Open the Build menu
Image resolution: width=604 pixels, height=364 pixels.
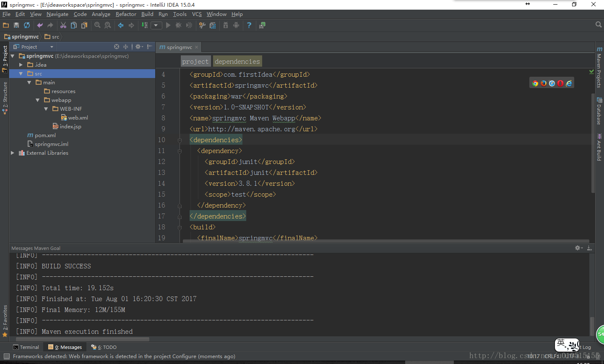click(147, 14)
